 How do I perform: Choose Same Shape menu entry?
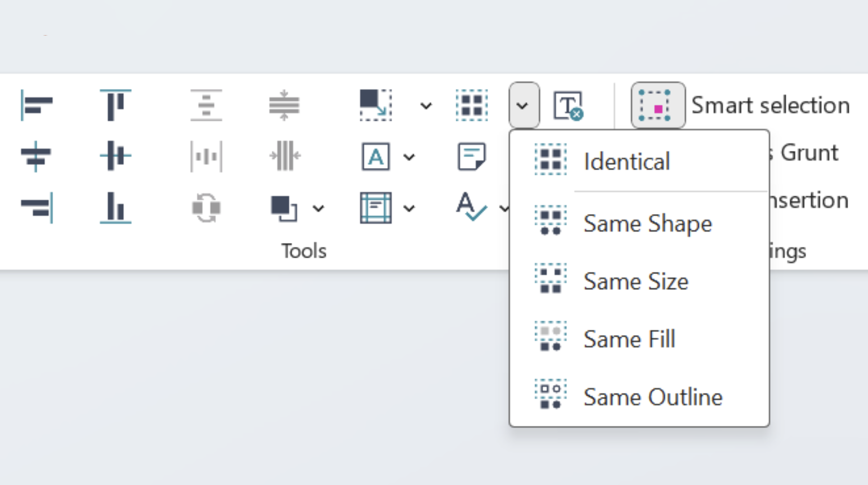[x=647, y=223]
